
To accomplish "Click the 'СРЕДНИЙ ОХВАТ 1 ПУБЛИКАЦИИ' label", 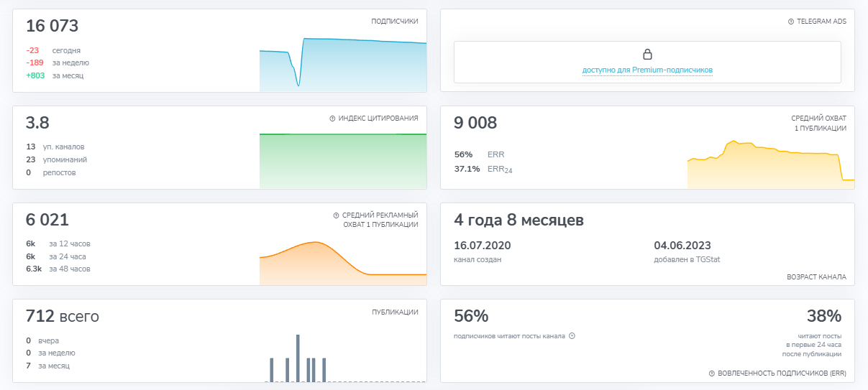I will click(818, 123).
